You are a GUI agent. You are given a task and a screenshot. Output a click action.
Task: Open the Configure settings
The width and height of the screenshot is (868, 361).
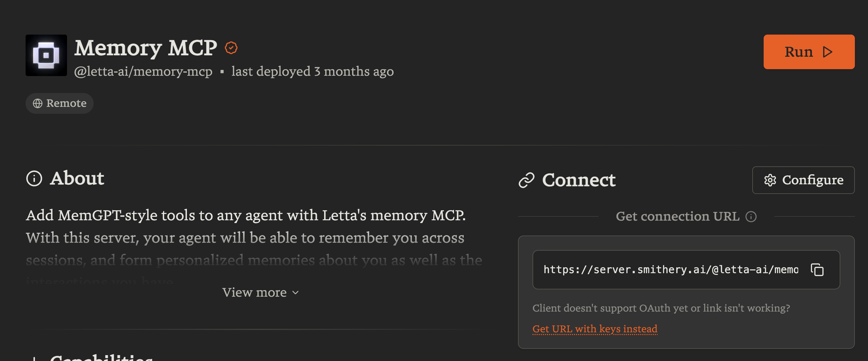click(803, 180)
